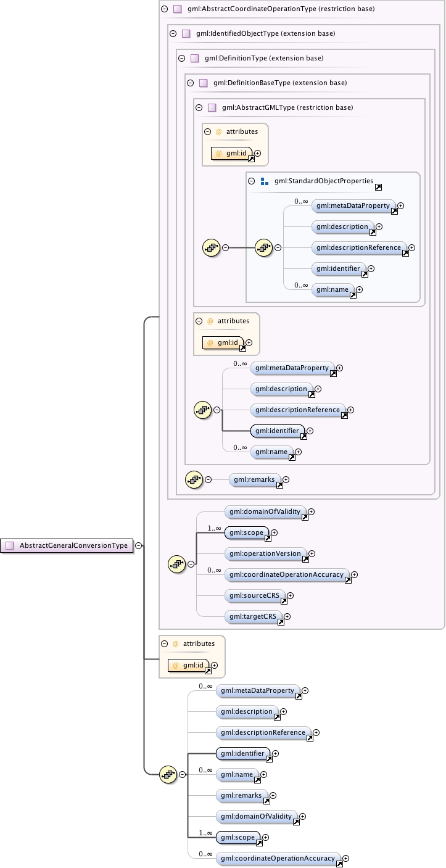This screenshot has height=868, width=446.
Task: Select gml:descriptionReference in gml:StandardObjectProperties
Action: click(x=360, y=247)
